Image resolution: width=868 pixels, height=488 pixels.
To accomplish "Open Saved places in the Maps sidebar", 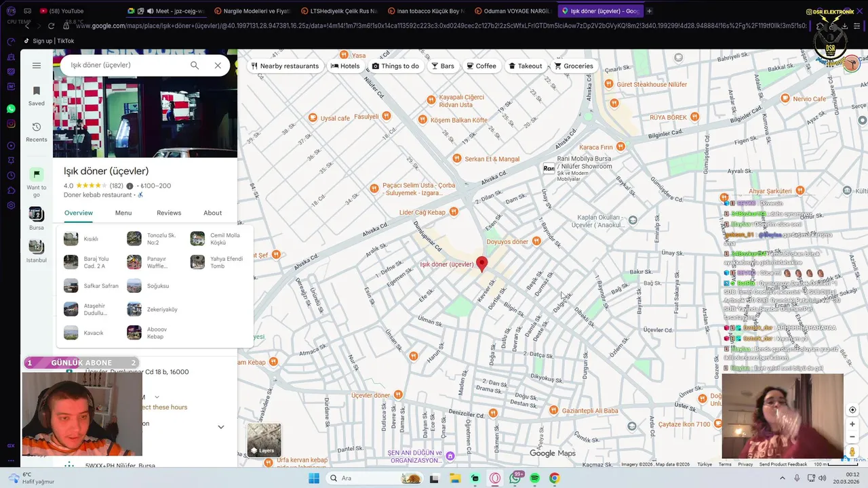I will pyautogui.click(x=37, y=96).
